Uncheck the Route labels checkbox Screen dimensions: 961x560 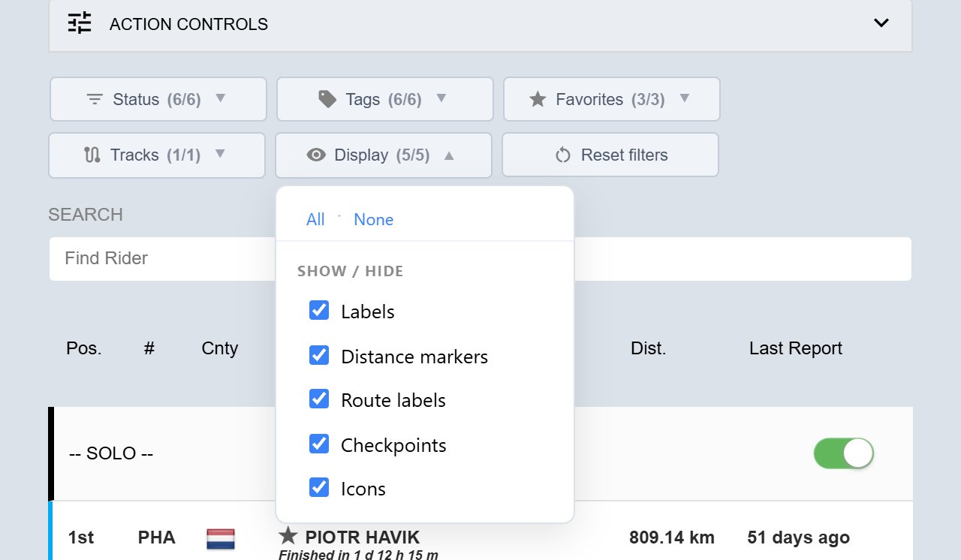319,399
